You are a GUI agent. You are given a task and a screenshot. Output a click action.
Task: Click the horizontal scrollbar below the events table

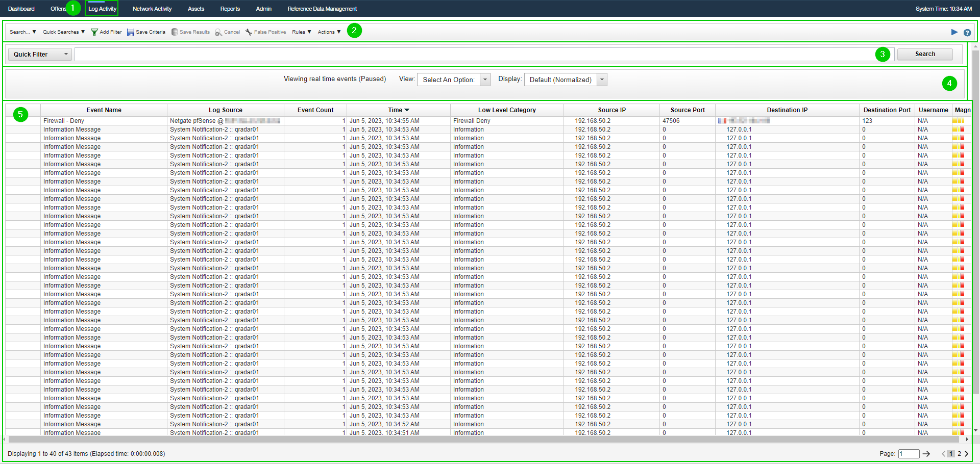point(483,439)
